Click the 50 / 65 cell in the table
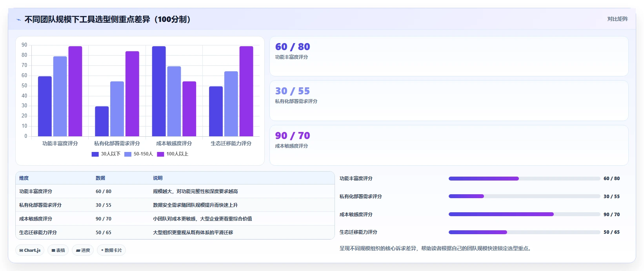This screenshot has width=644, height=271. pyautogui.click(x=104, y=233)
